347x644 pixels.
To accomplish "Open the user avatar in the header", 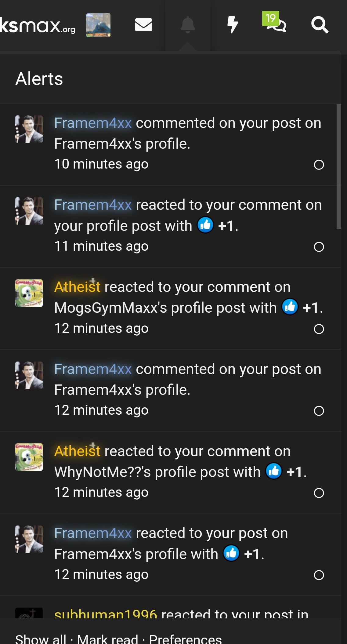I will 98,25.
